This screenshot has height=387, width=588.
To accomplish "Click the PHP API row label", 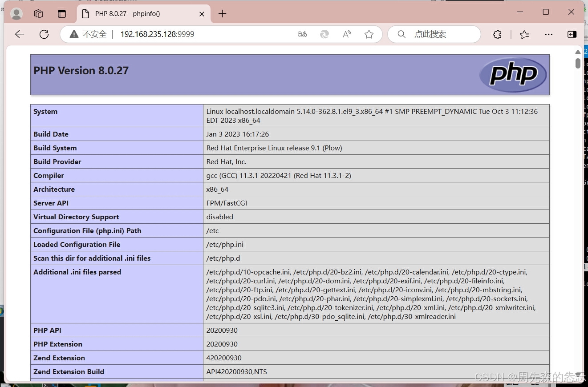I will click(47, 331).
